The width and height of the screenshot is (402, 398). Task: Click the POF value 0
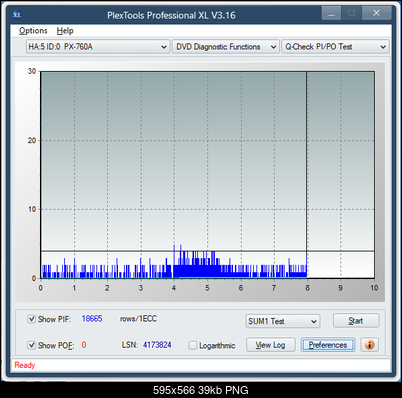point(84,345)
